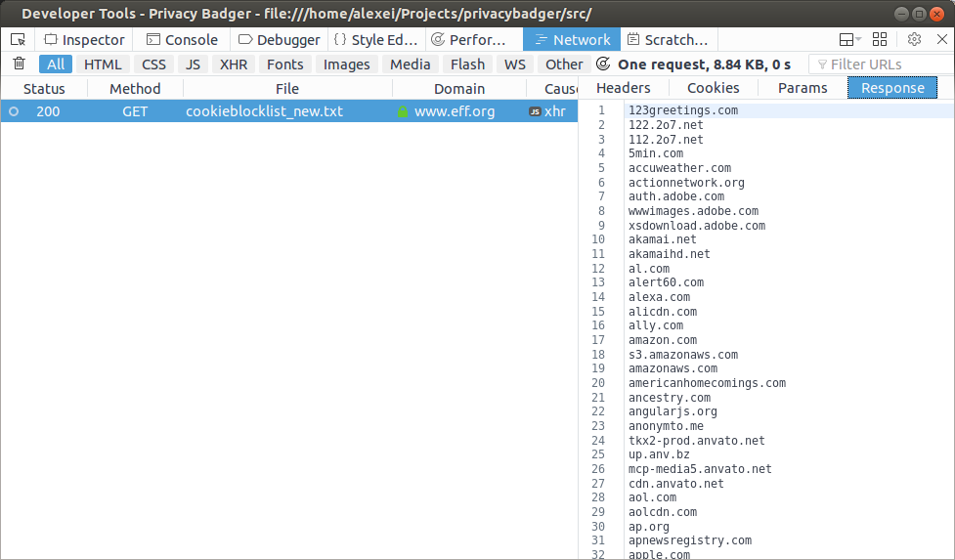The width and height of the screenshot is (955, 560).
Task: Toggle the JS request filter
Action: coord(193,64)
